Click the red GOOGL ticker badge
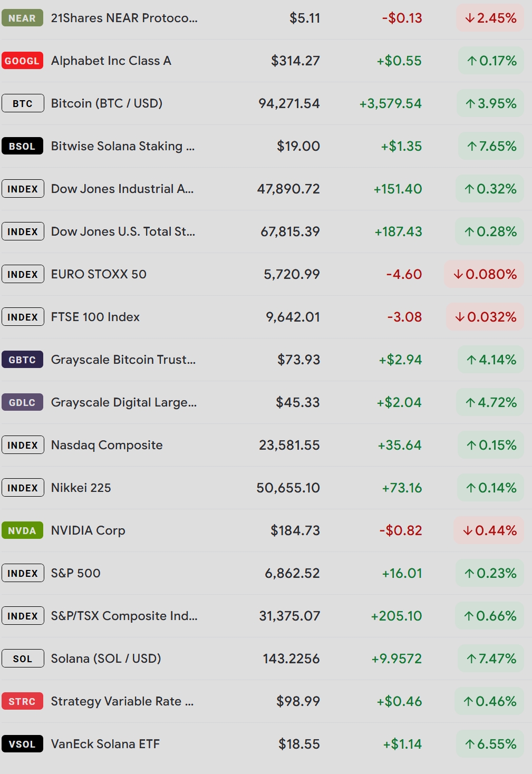This screenshot has width=532, height=774. [x=22, y=61]
